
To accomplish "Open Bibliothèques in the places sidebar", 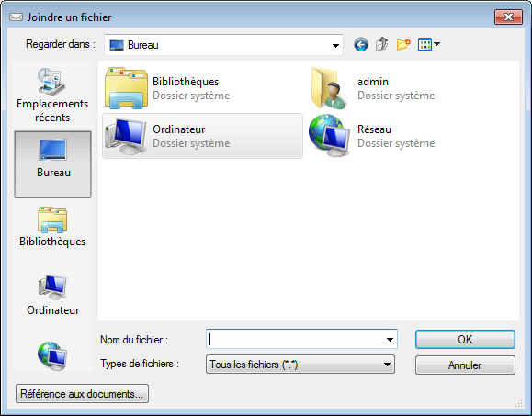I will [x=52, y=227].
